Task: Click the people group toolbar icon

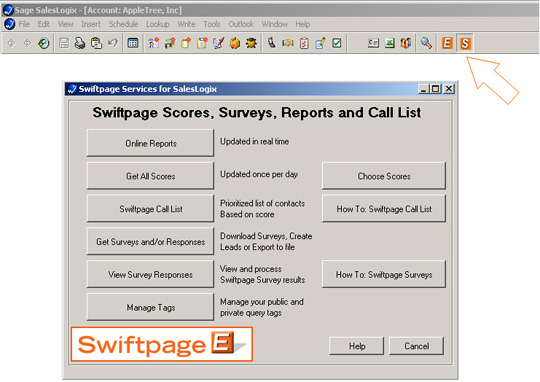Action: click(406, 43)
